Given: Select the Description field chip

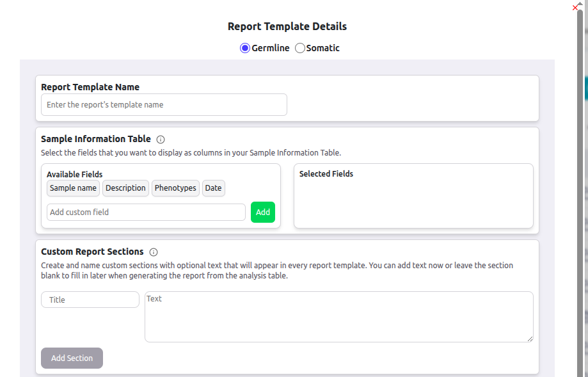Looking at the screenshot, I should [125, 188].
